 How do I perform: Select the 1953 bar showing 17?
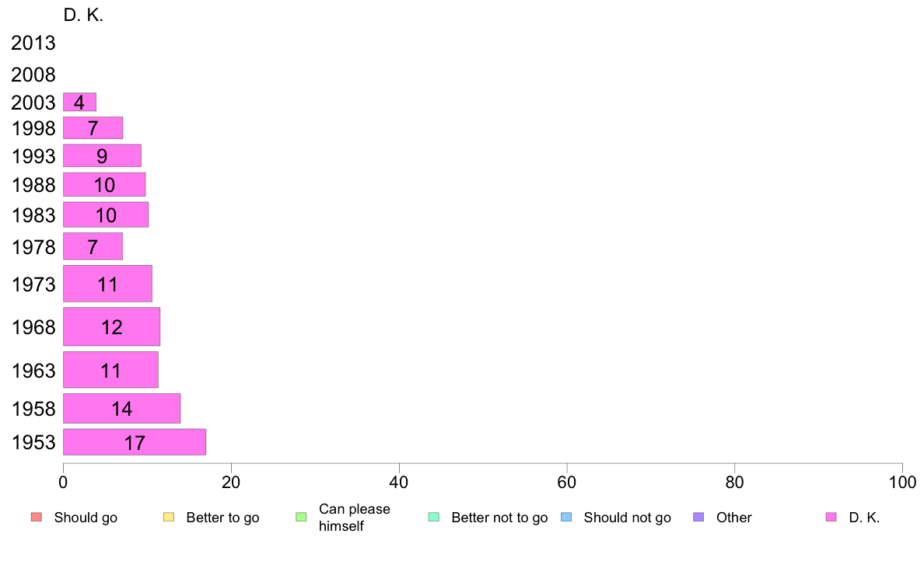tap(135, 441)
